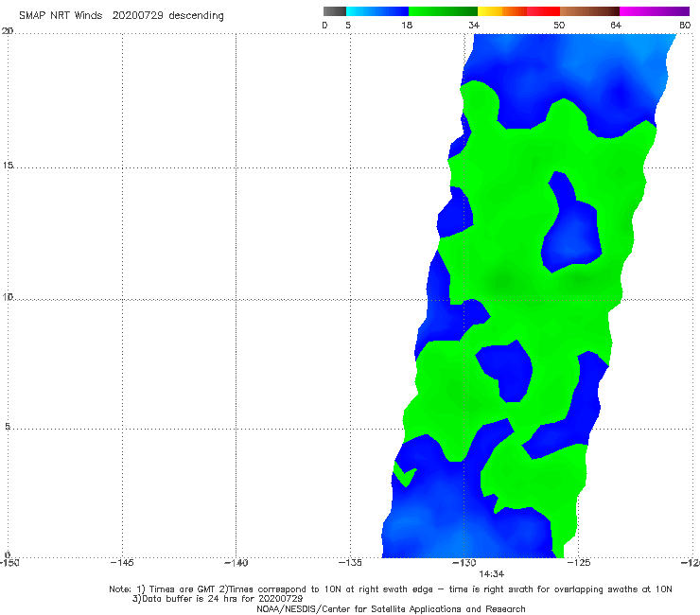Click the gray segment of the color bar
Screen dimensions: 700x615
click(334, 11)
